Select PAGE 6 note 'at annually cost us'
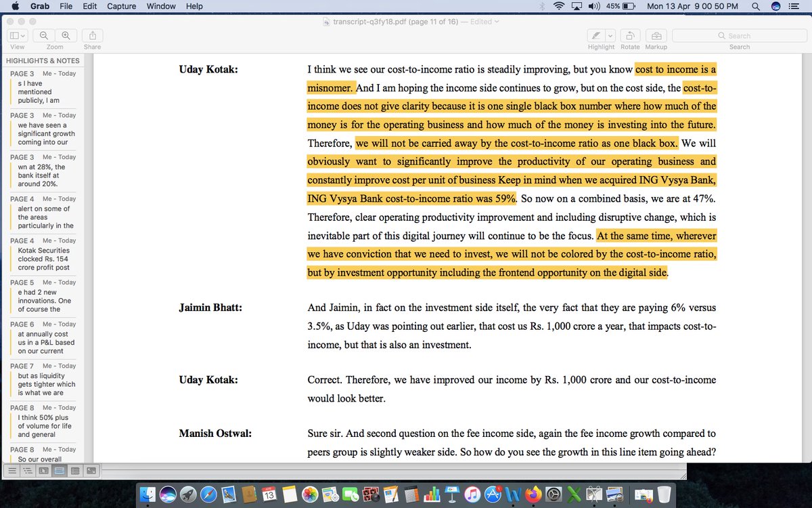Image resolution: width=812 pixels, height=508 pixels. tap(43, 338)
